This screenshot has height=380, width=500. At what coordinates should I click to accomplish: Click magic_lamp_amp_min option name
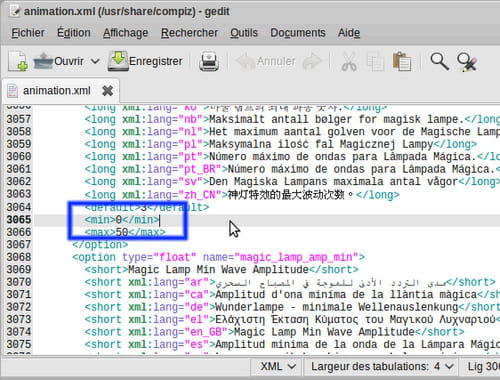(x=296, y=257)
